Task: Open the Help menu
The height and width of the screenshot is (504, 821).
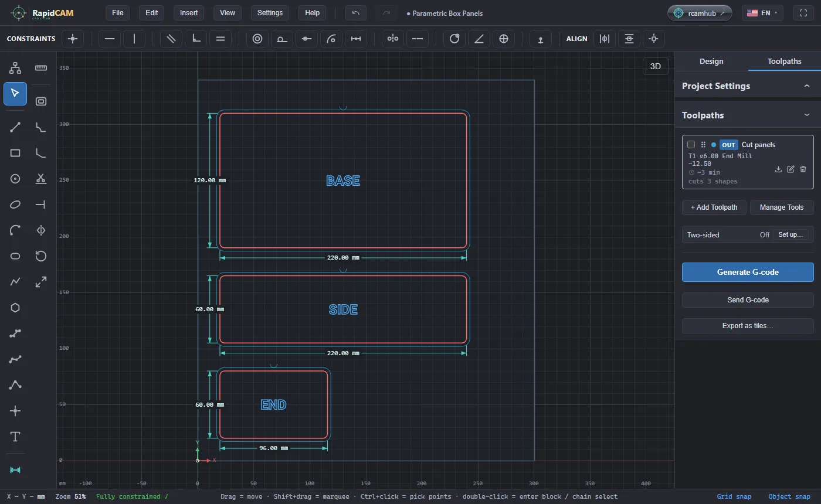Action: [x=313, y=13]
